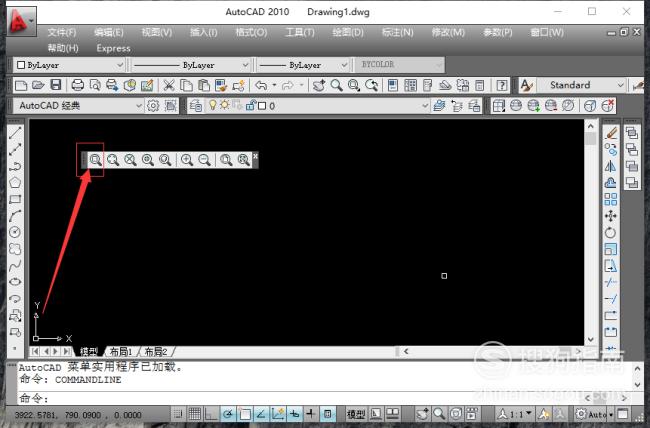Select the Revision Cloud tool
This screenshot has height=428, width=650.
pos(15,249)
